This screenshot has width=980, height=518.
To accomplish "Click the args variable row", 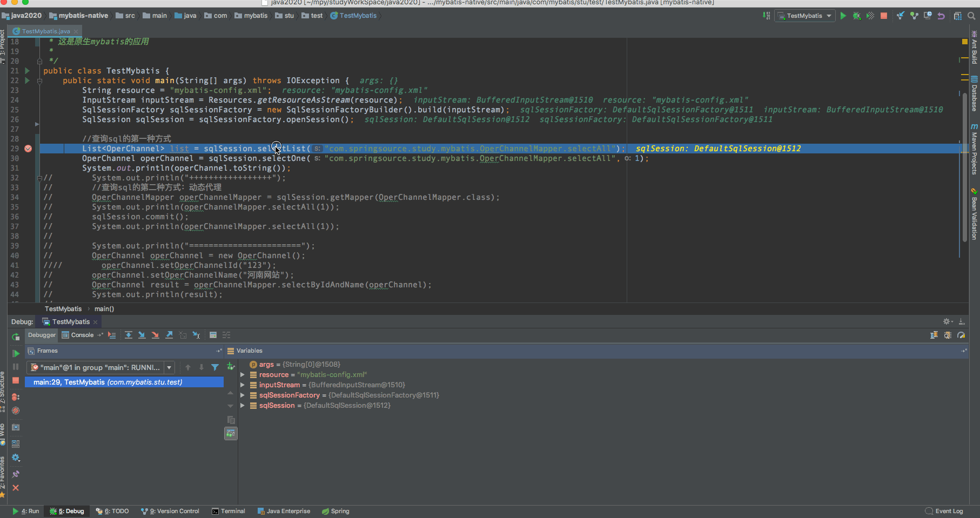I will click(602, 365).
